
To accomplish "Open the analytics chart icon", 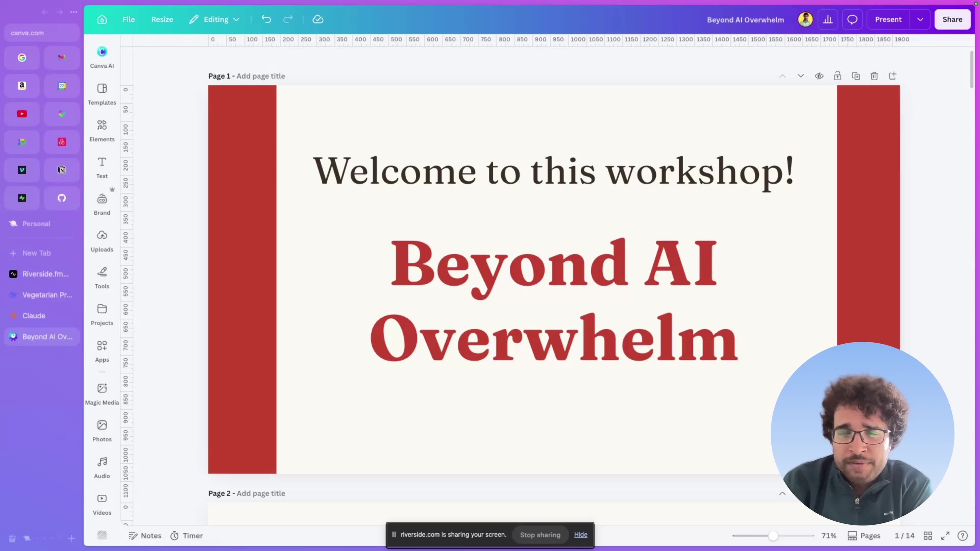I will tap(828, 19).
